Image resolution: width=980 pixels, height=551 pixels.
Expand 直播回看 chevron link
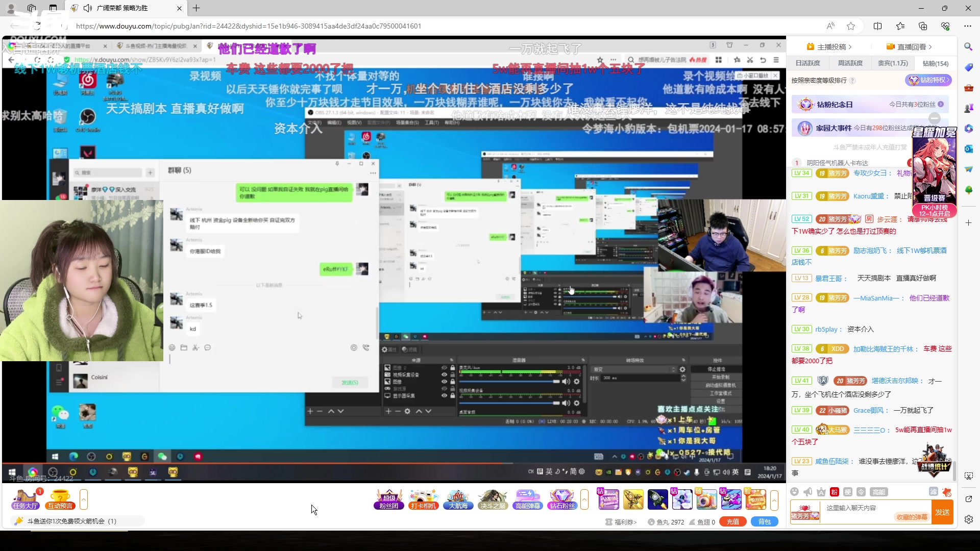[909, 47]
